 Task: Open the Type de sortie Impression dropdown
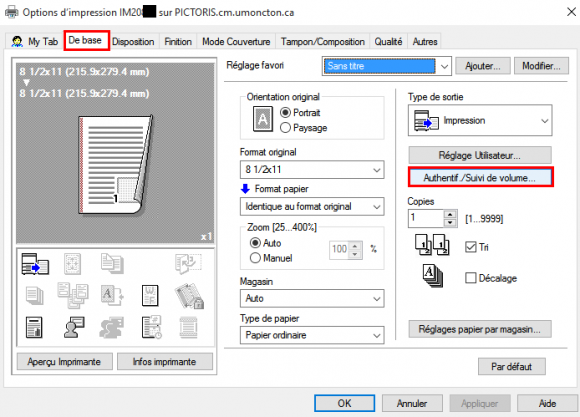[480, 121]
